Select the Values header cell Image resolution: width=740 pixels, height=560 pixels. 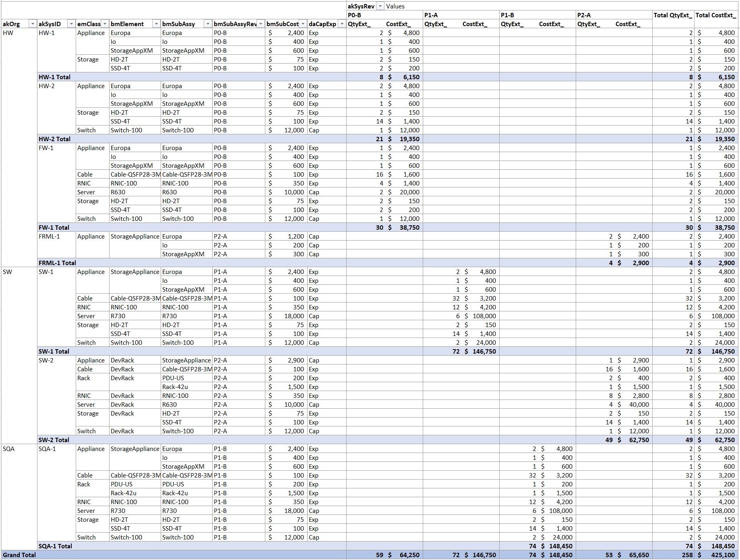point(395,6)
